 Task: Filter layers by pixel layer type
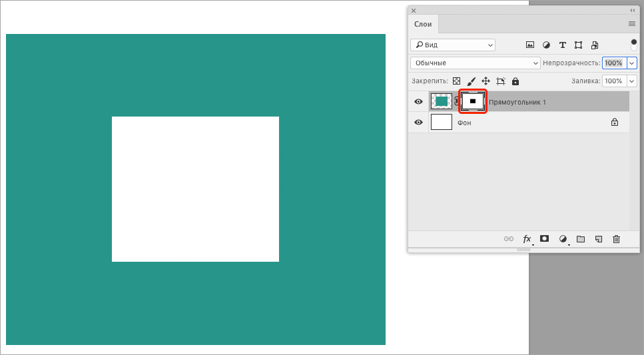[x=530, y=45]
